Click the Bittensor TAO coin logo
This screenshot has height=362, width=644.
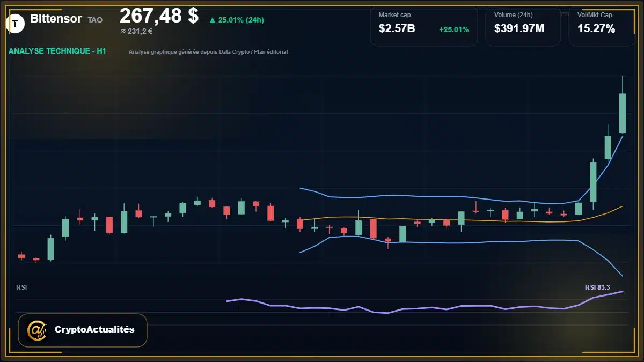(x=16, y=23)
